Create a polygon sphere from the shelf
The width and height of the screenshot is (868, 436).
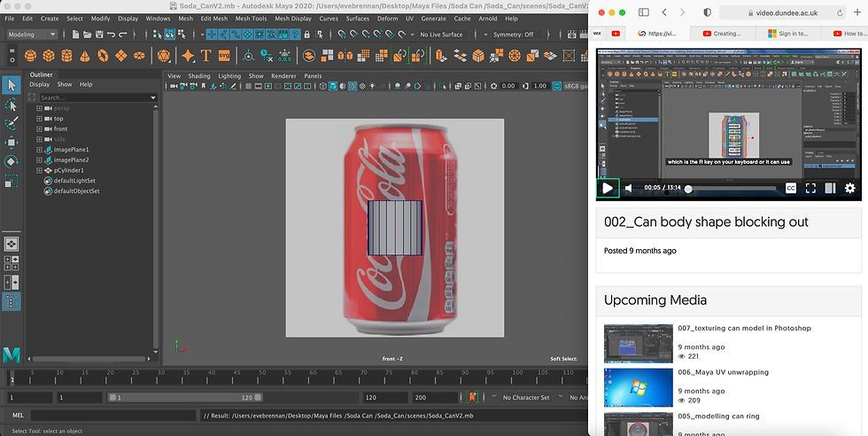30,56
